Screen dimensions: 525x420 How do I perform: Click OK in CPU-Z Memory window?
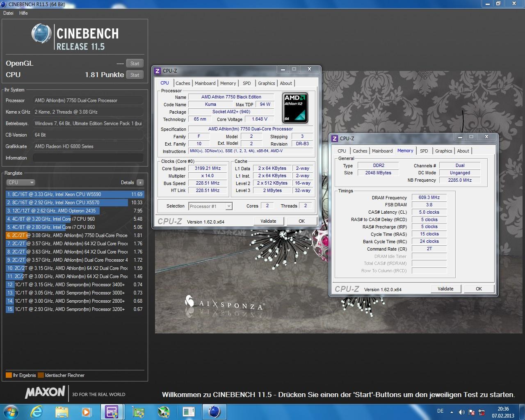point(479,289)
